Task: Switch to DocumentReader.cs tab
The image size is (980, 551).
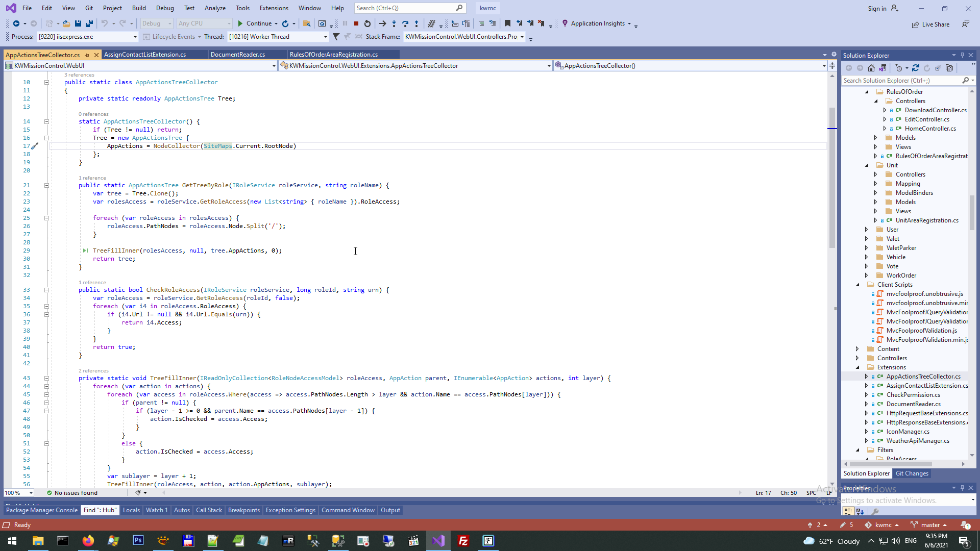Action: coord(238,55)
